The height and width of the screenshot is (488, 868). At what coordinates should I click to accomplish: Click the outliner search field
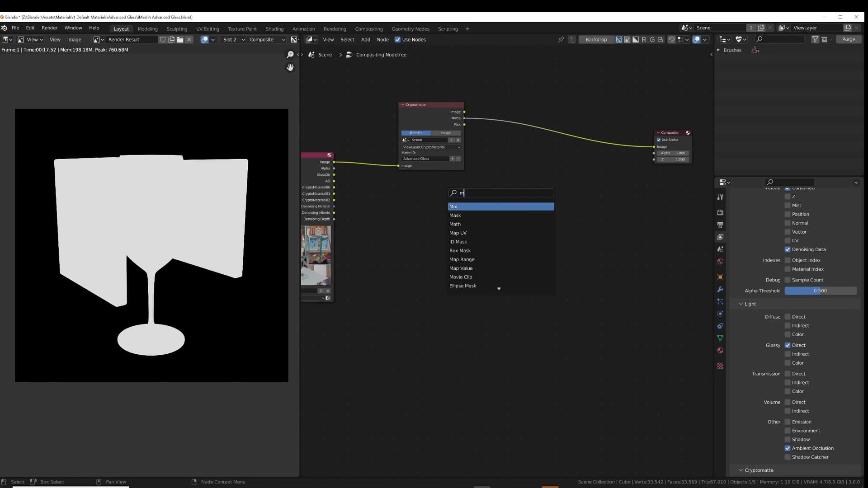point(779,40)
